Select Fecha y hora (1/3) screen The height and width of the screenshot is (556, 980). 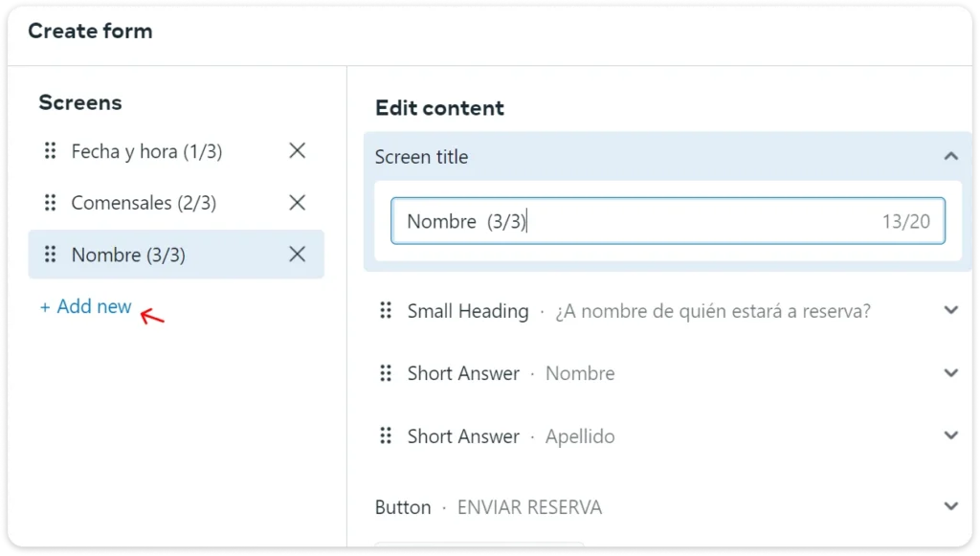(x=146, y=151)
